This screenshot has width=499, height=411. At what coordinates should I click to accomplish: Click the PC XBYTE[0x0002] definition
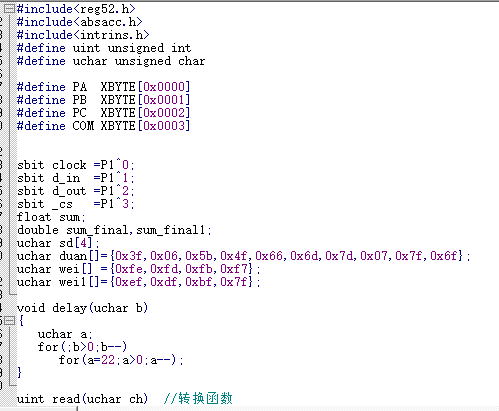[x=104, y=113]
